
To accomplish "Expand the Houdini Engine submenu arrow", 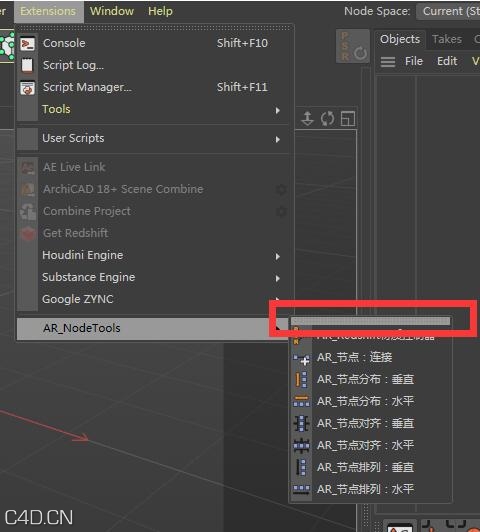I will click(x=277, y=256).
